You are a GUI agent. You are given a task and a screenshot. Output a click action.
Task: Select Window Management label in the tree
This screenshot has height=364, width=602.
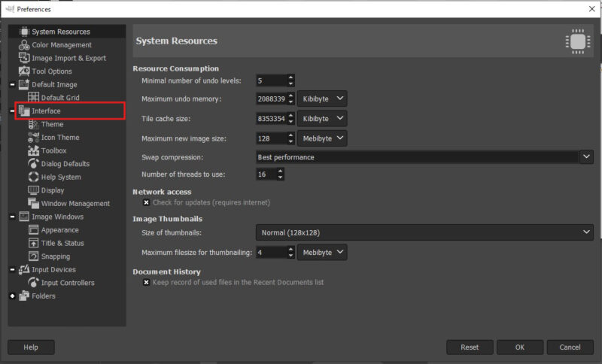coord(75,204)
